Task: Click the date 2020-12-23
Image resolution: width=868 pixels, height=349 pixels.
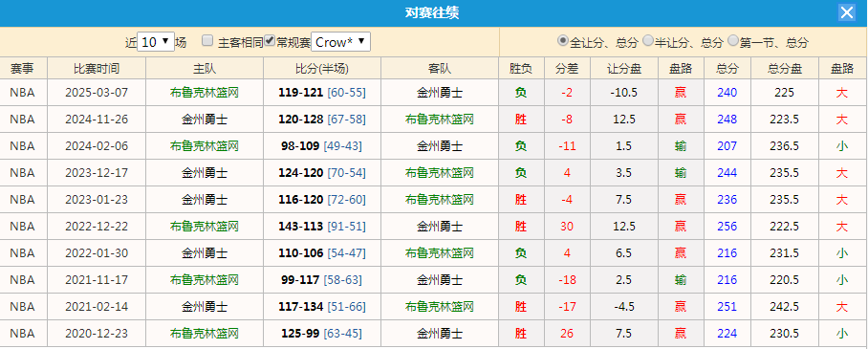Action: [97, 334]
